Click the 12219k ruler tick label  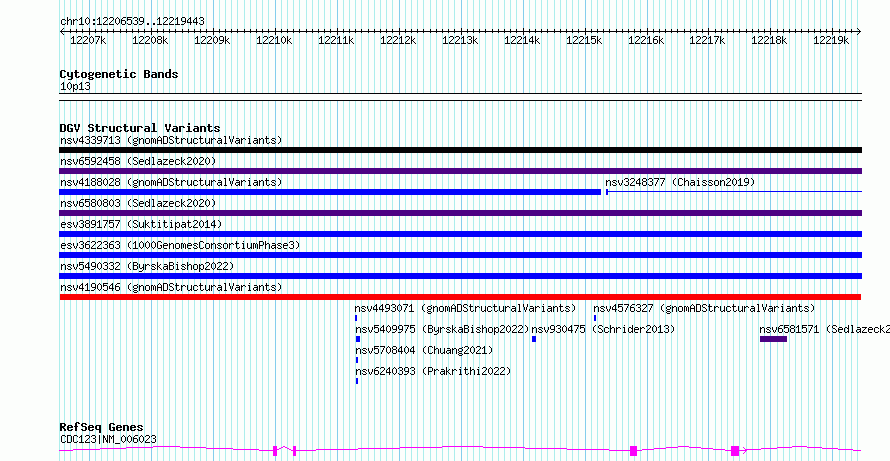click(x=831, y=40)
